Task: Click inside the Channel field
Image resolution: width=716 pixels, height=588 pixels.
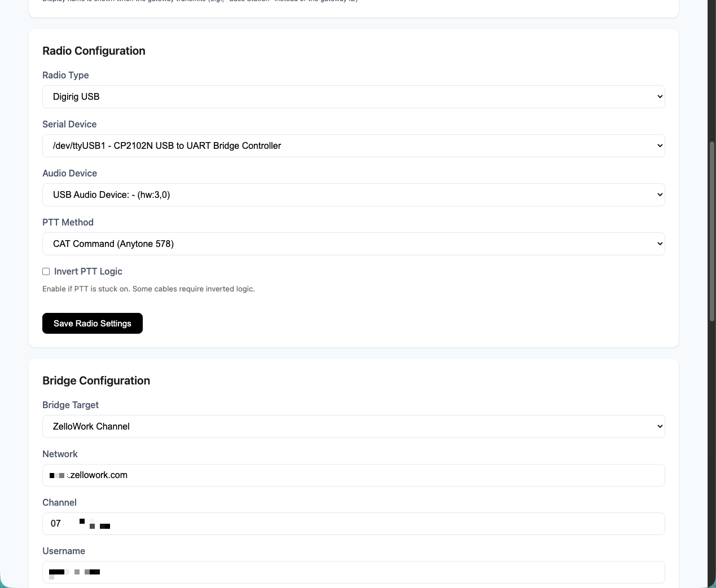Action: [354, 523]
